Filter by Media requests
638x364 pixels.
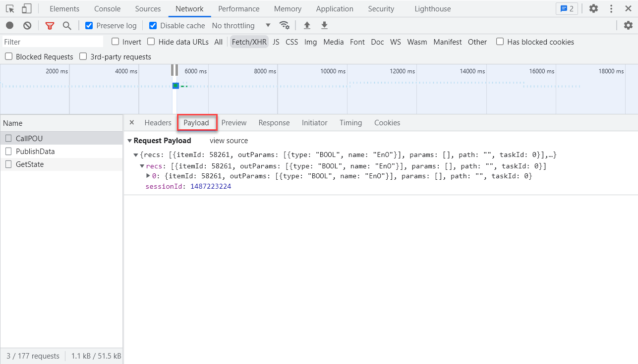(x=334, y=42)
